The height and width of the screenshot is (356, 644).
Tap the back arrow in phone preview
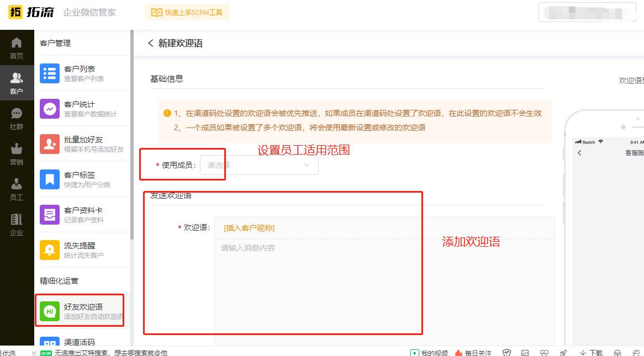tap(580, 153)
